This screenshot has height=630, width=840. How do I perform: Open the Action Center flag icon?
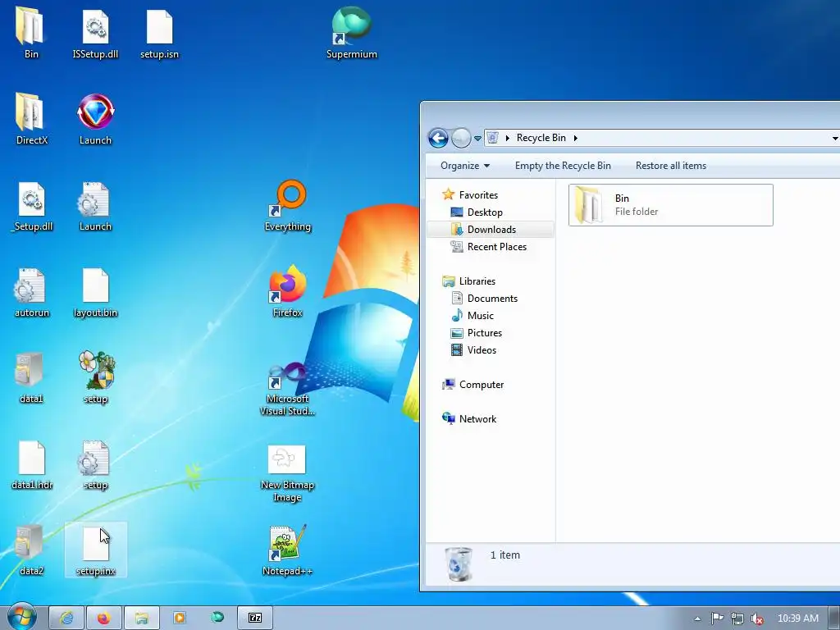point(717,619)
